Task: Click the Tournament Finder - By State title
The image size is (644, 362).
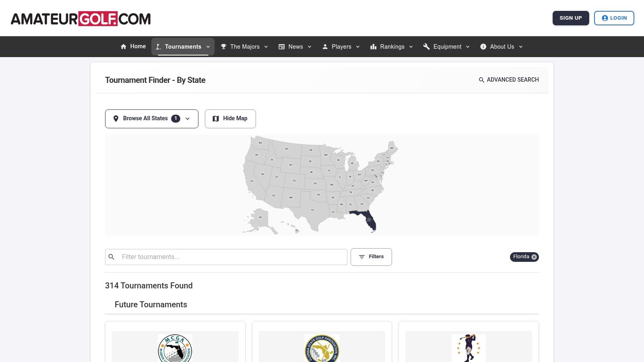Action: coord(155,80)
